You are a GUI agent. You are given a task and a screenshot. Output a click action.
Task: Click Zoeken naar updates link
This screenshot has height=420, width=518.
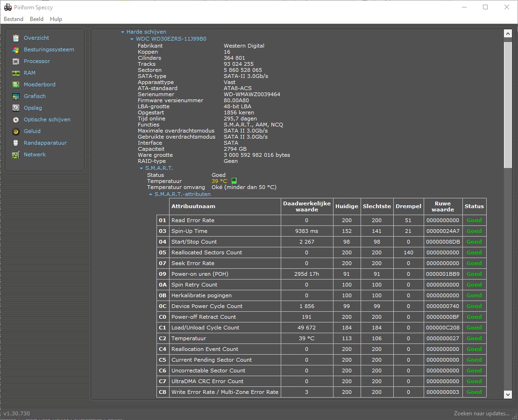[482, 413]
